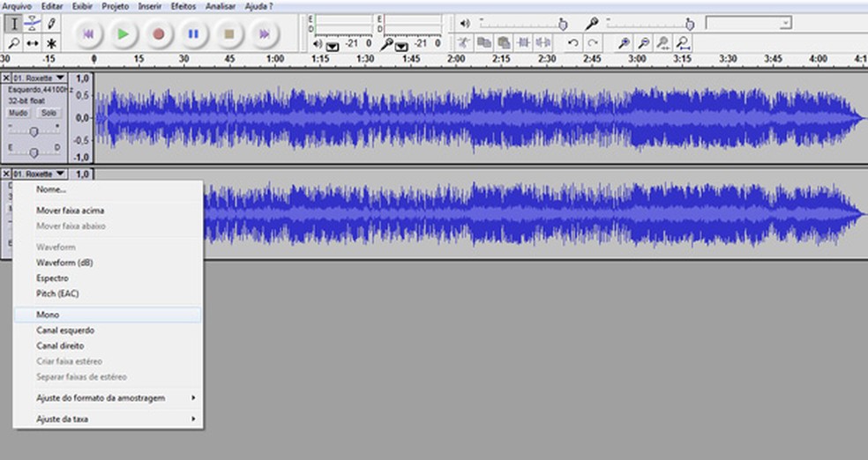Image resolution: width=868 pixels, height=460 pixels.
Task: Select the Multi-tool asterisk mode
Action: point(51,43)
